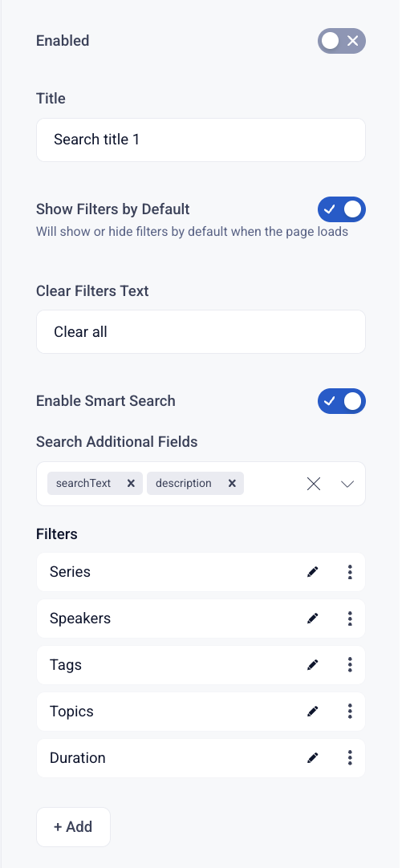This screenshot has height=868, width=406.
Task: Remove the description tag
Action: coord(232,483)
